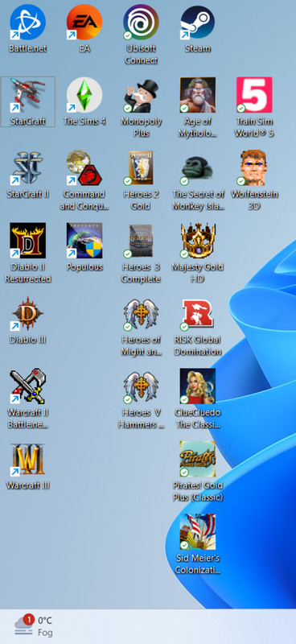Select the Populous globe icon

[84, 241]
